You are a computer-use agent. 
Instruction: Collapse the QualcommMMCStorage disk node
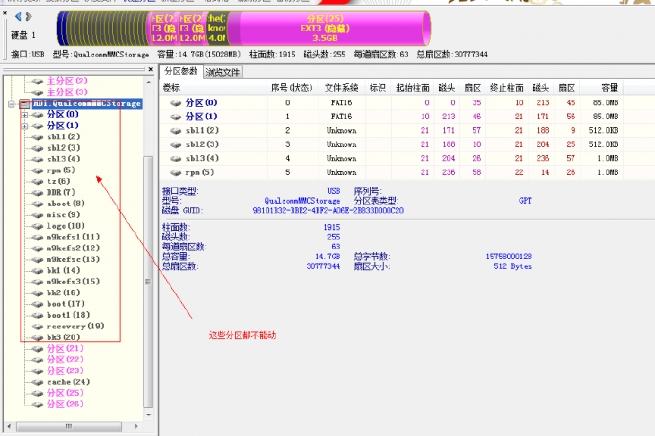[x=12, y=104]
